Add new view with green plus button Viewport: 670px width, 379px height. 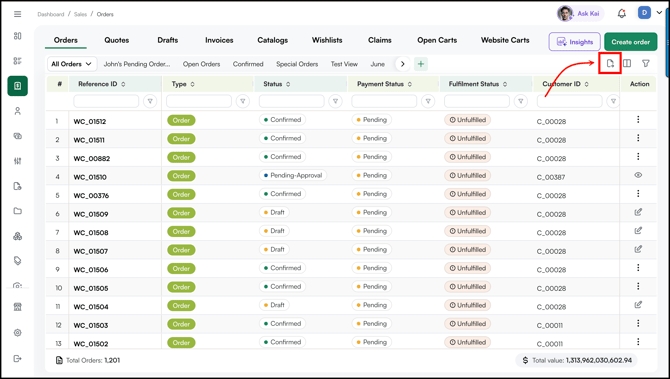point(421,64)
